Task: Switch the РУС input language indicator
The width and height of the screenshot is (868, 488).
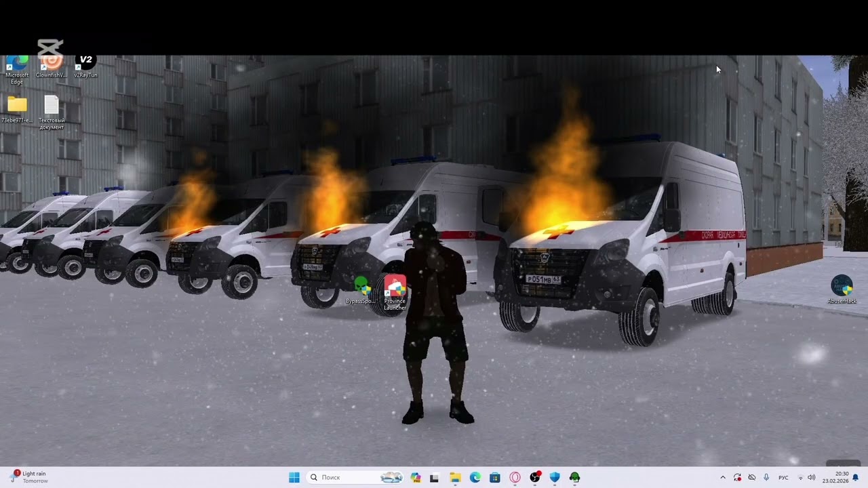Action: (783, 478)
